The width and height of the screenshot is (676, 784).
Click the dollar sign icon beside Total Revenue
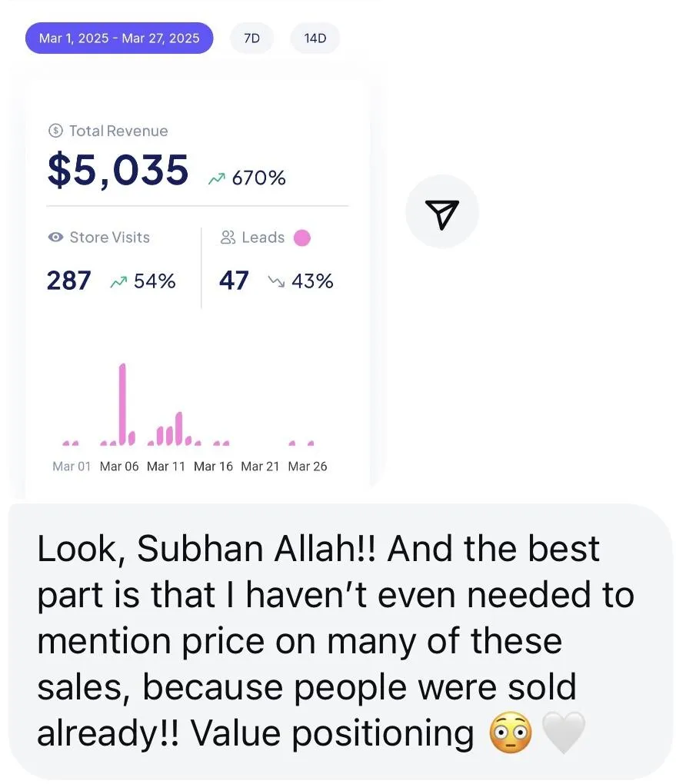(x=55, y=131)
